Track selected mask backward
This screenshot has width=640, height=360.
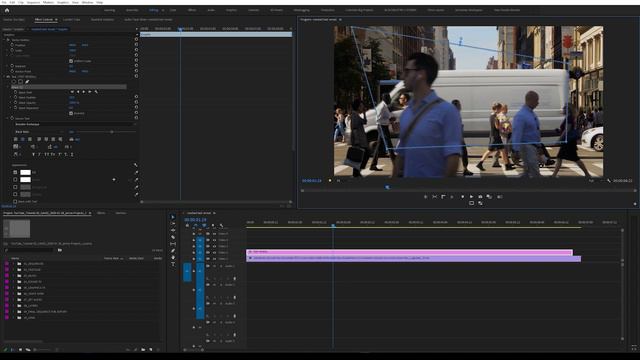click(78, 92)
